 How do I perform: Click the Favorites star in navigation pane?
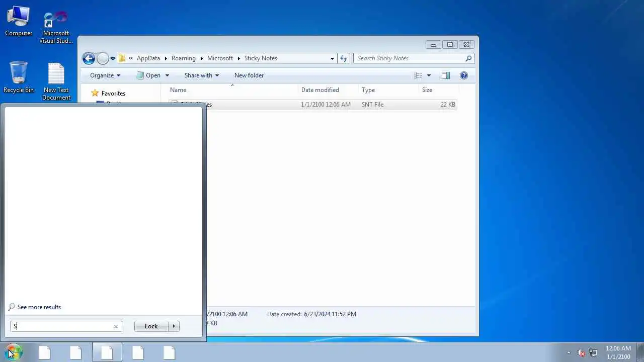95,93
